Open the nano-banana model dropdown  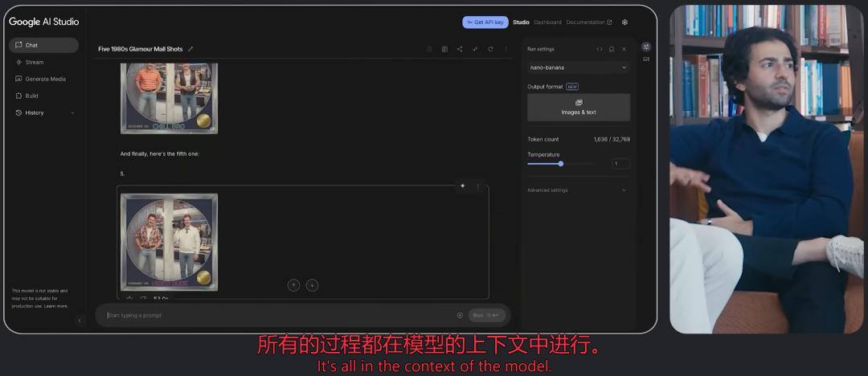pyautogui.click(x=579, y=67)
